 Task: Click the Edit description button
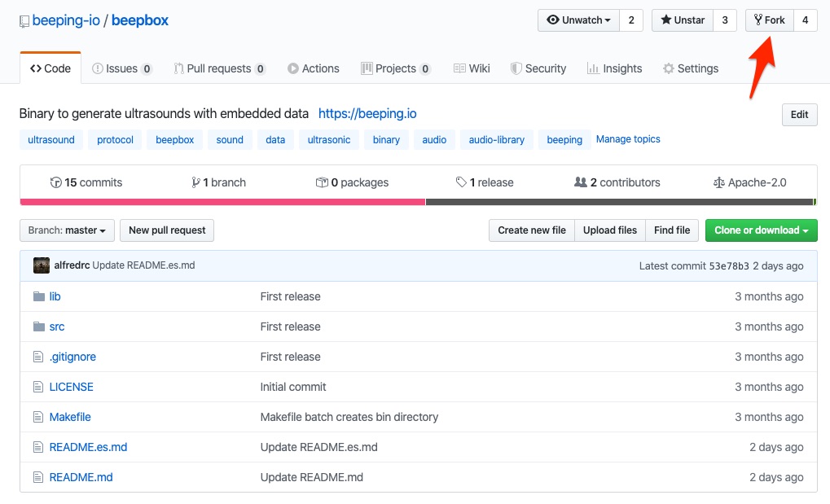click(799, 114)
